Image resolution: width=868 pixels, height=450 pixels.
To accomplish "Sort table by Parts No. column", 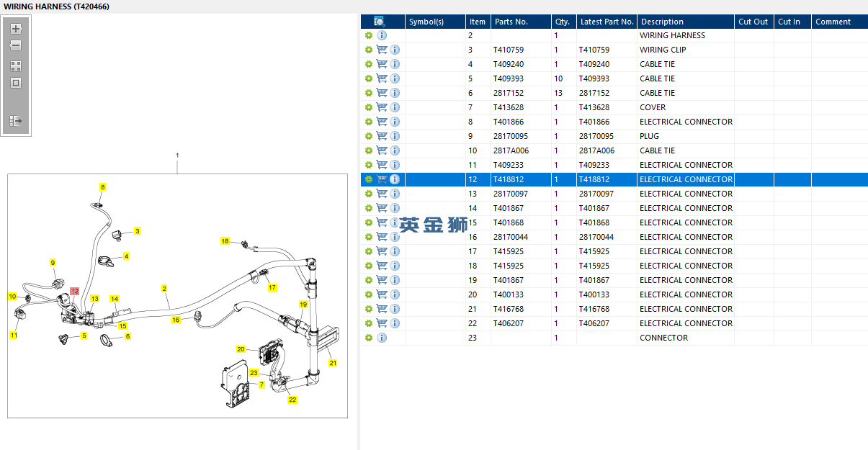I will click(522, 22).
